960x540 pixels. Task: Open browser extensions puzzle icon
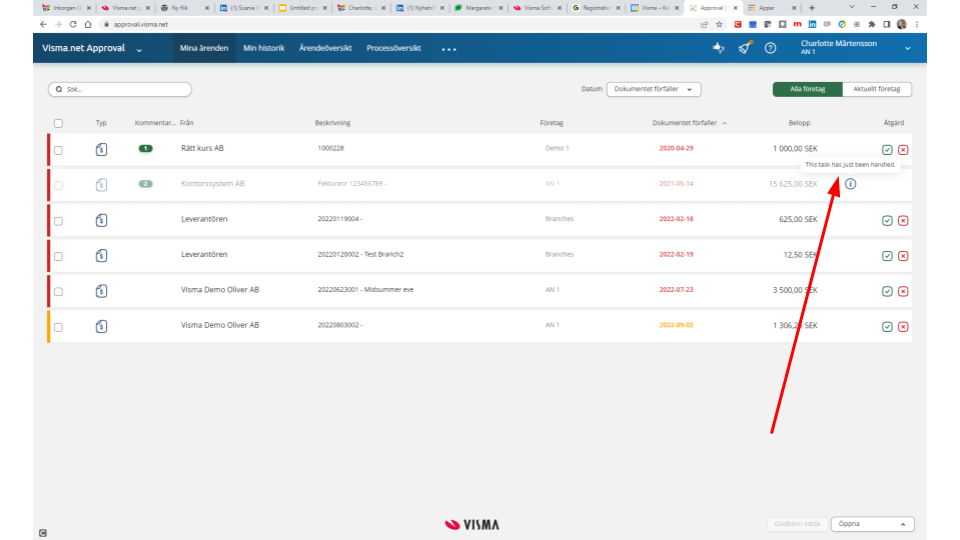coord(872,24)
